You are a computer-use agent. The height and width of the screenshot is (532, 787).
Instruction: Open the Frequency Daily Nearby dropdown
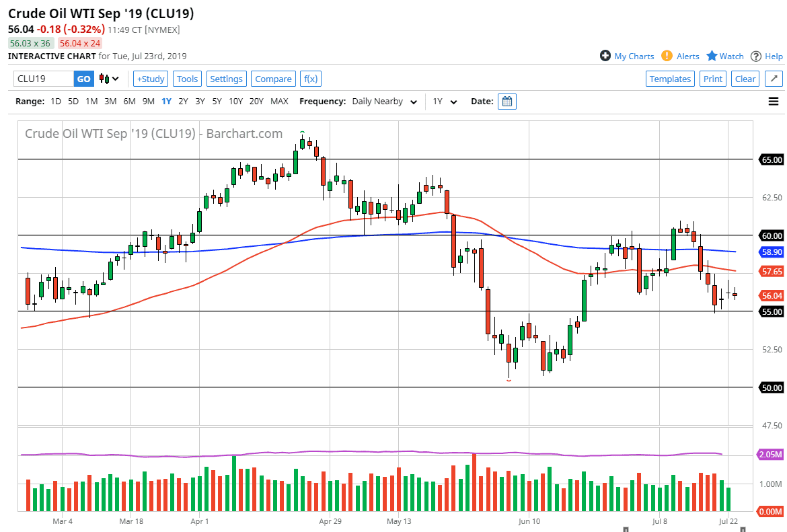pos(383,101)
